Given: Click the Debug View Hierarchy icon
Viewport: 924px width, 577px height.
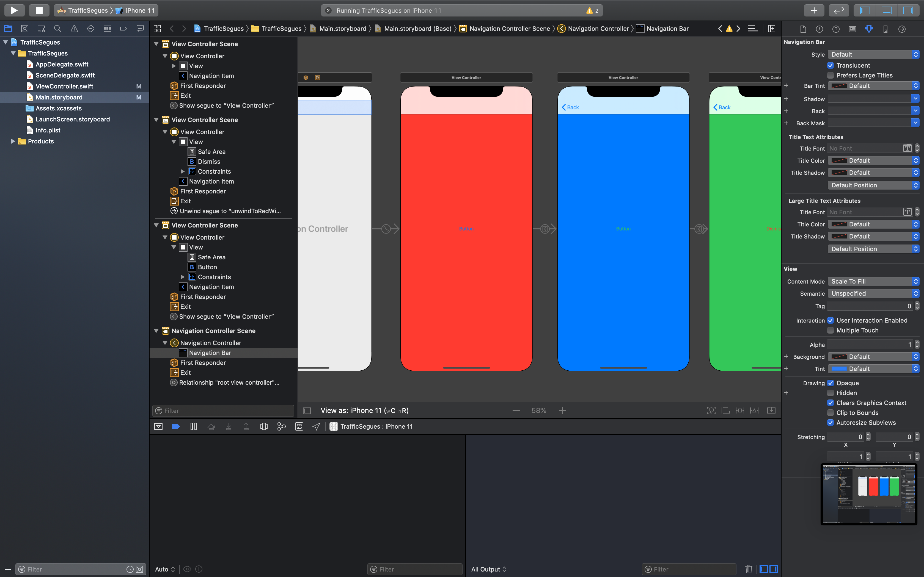Looking at the screenshot, I should click(x=263, y=426).
